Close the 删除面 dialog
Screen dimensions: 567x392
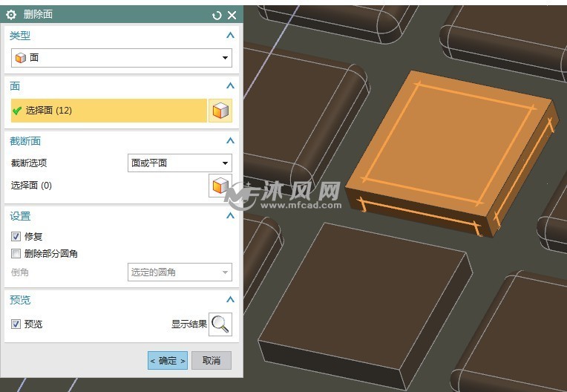pos(232,15)
